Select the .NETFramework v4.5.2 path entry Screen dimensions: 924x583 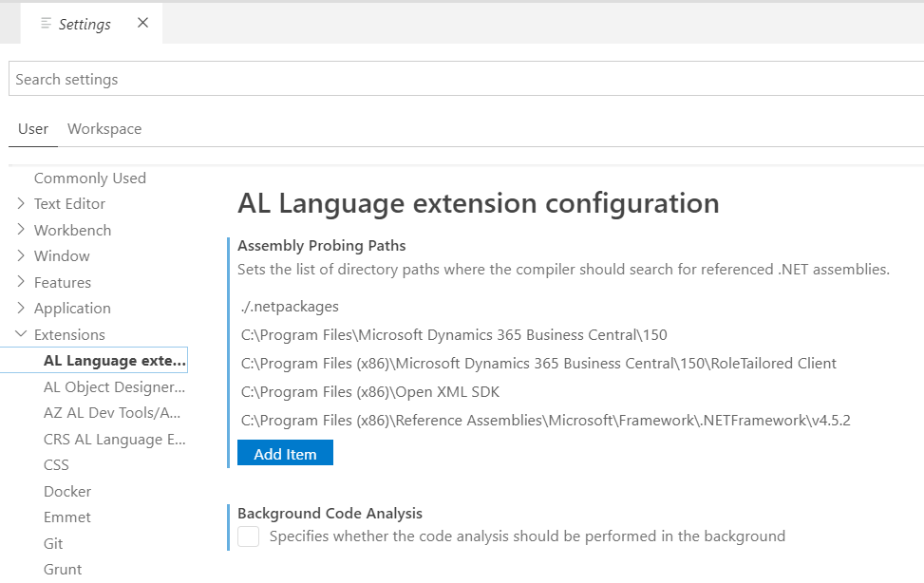(546, 421)
